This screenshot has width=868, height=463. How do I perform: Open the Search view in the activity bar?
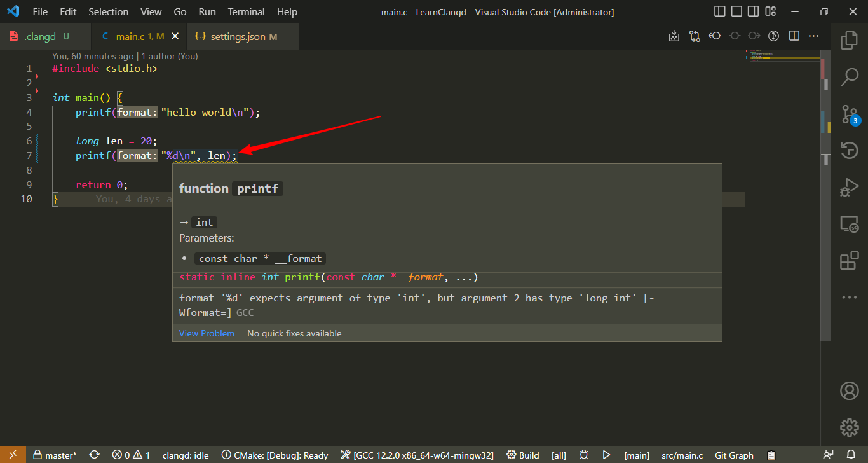[850, 76]
